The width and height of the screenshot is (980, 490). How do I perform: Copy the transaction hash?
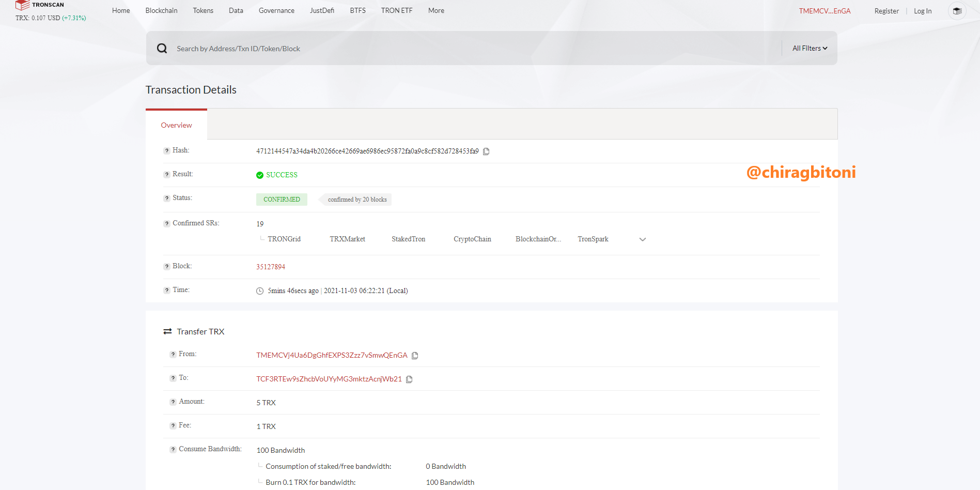click(486, 151)
